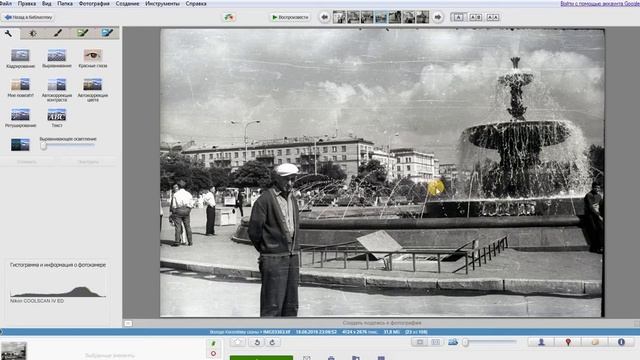This screenshot has height=360, width=640.
Task: Select the third filmstrip thumbnail
Action: pyautogui.click(x=367, y=17)
